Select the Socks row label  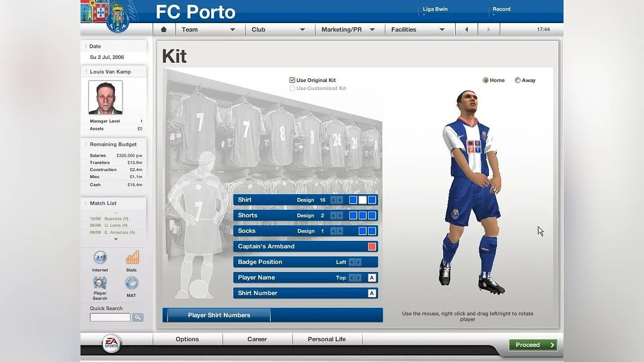tap(247, 231)
